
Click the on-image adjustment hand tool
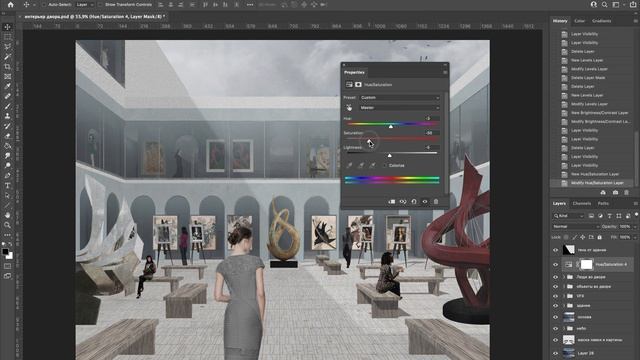pyautogui.click(x=349, y=108)
